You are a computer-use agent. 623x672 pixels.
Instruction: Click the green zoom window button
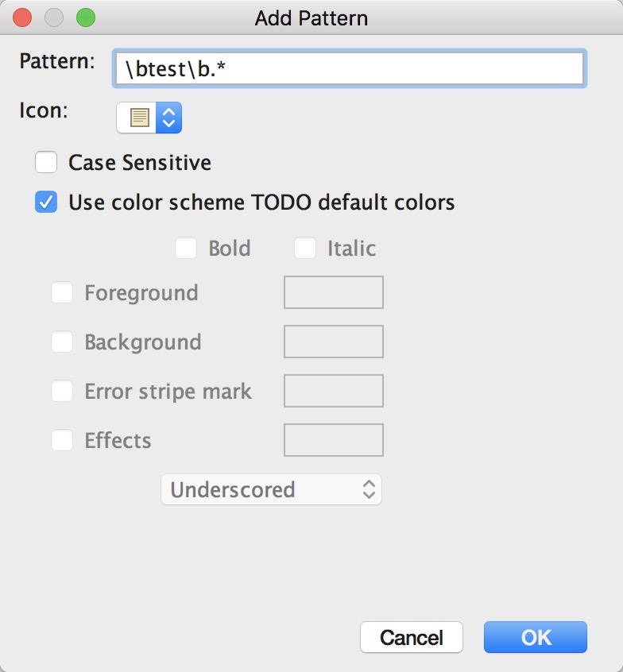(x=84, y=17)
